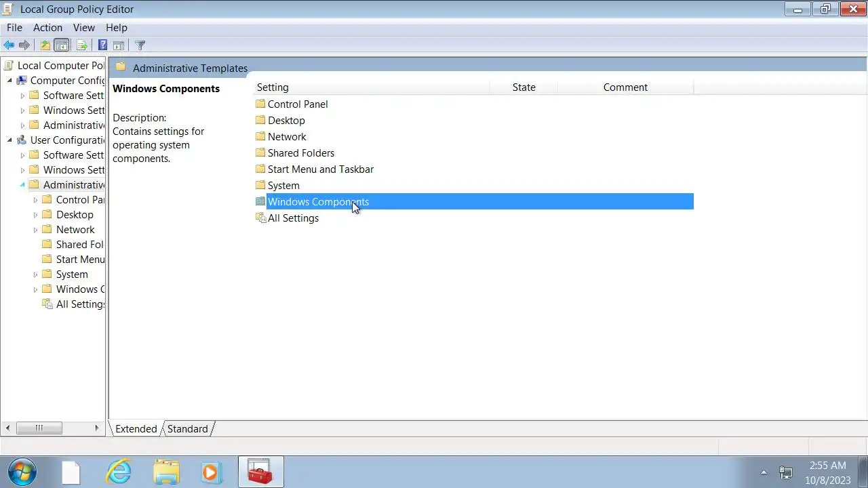Sort by the Setting column header

[371, 87]
